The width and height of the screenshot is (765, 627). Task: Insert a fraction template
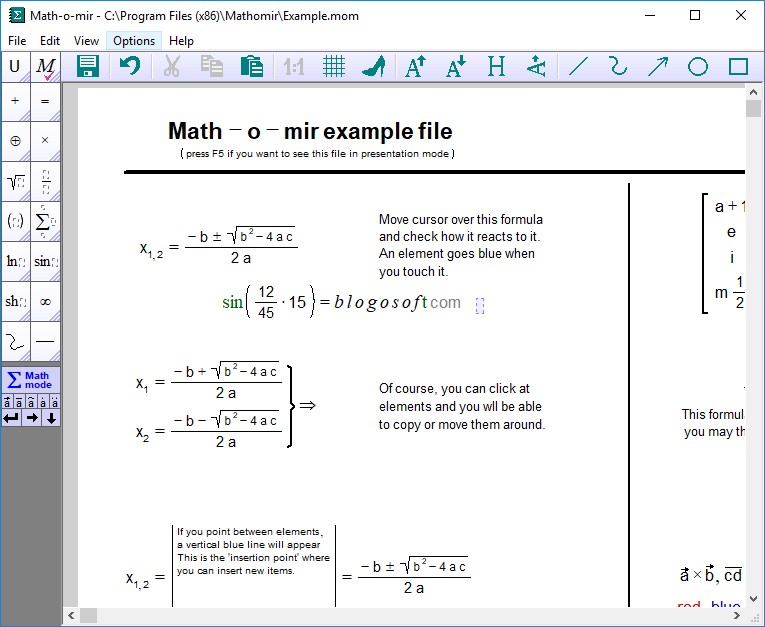(x=45, y=182)
